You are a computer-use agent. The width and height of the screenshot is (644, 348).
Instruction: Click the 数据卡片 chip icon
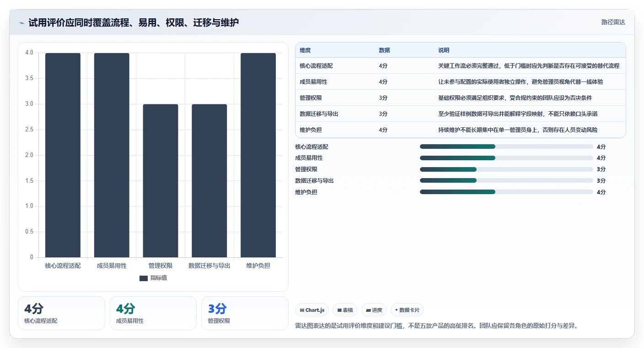397,310
